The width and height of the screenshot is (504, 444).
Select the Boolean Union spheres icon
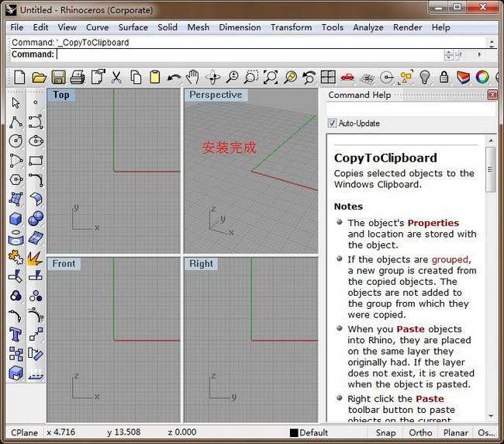click(36, 219)
